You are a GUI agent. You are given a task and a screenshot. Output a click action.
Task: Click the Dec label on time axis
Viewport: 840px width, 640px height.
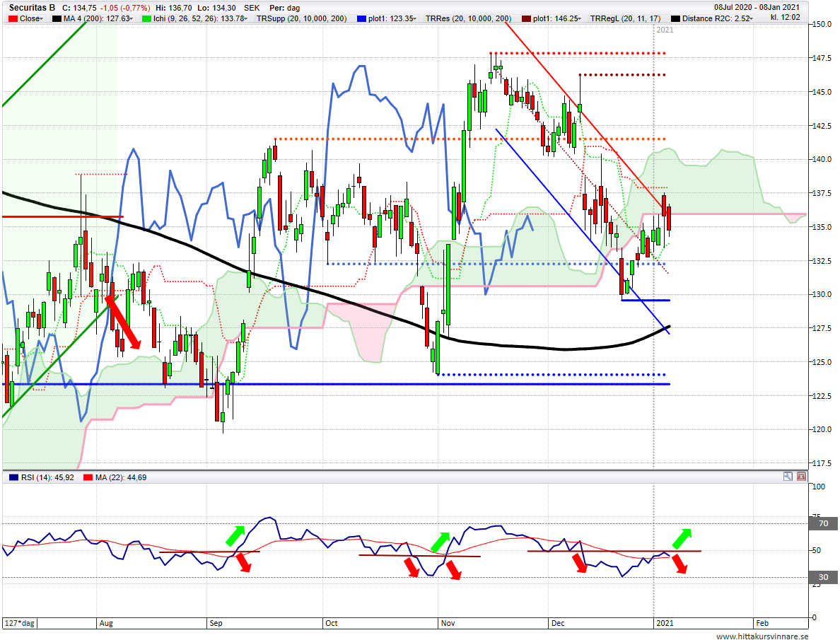point(558,624)
